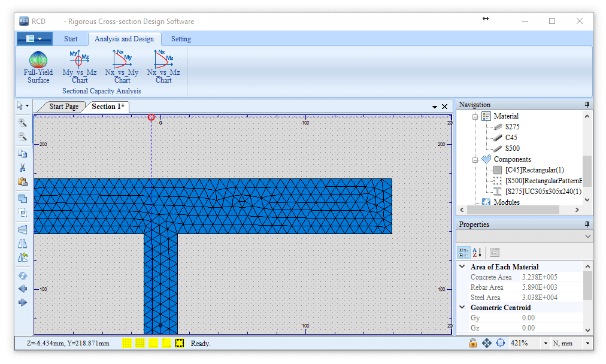Click the red origin marker on canvas
The width and height of the screenshot is (606, 364).
click(151, 117)
